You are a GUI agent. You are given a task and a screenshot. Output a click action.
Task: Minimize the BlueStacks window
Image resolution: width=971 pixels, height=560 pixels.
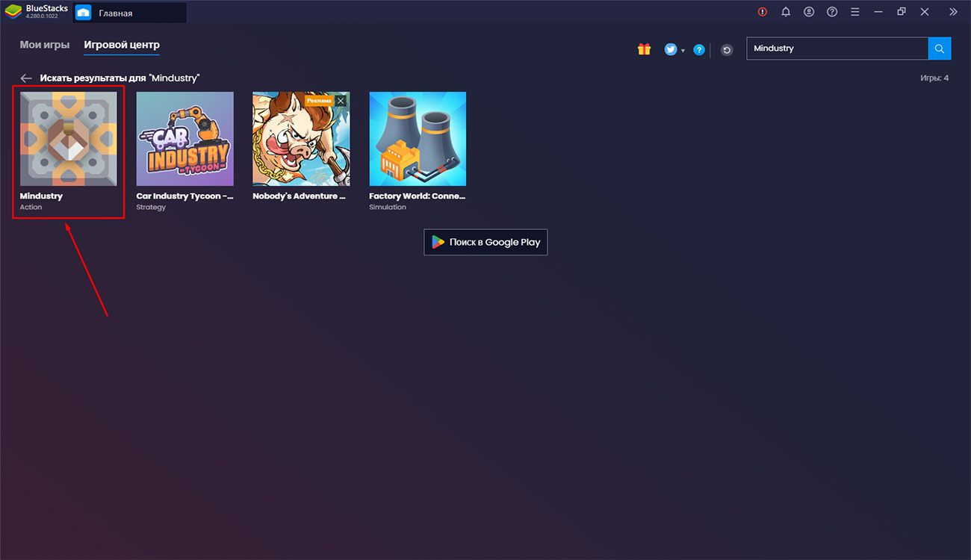coord(878,12)
